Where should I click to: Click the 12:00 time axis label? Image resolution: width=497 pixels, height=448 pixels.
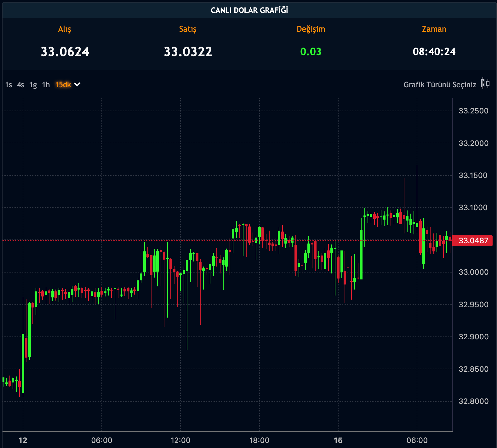click(x=180, y=440)
